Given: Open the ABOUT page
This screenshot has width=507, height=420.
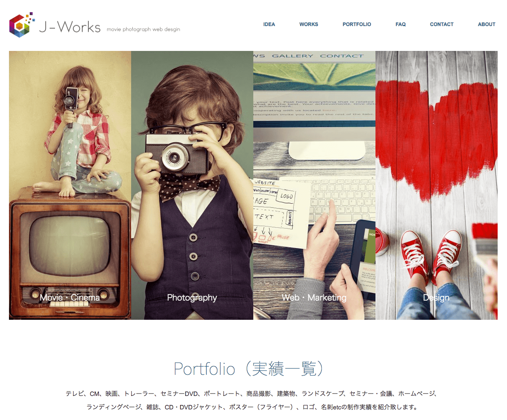Looking at the screenshot, I should click(487, 24).
